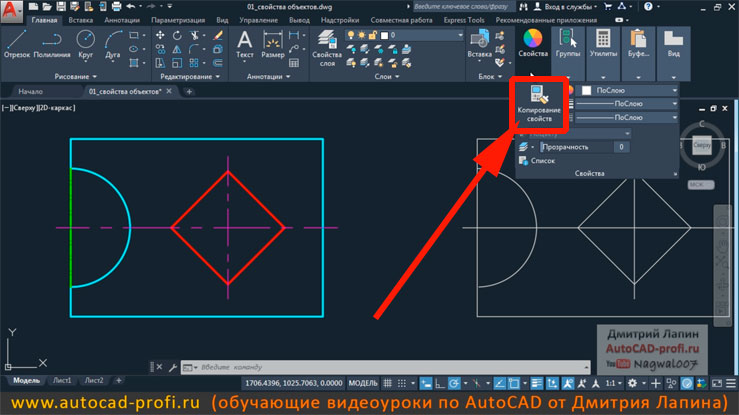Viewport: 739px width, 415px height.
Task: Click Вход в службы sign-in button
Action: point(565,7)
